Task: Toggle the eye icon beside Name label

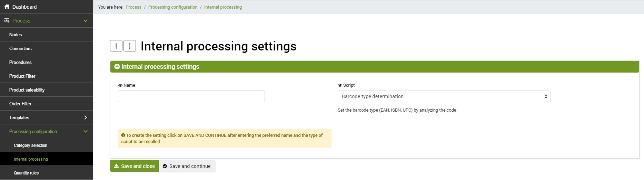Action: coord(120,85)
